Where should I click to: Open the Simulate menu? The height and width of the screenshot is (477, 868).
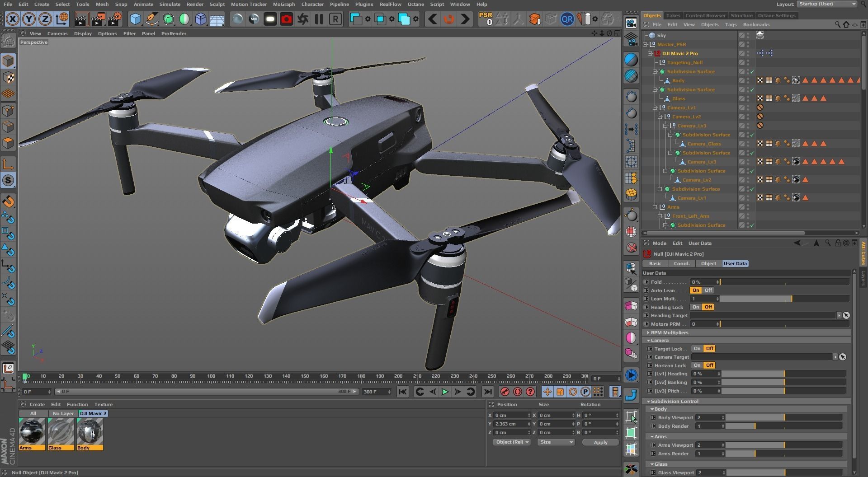click(170, 4)
